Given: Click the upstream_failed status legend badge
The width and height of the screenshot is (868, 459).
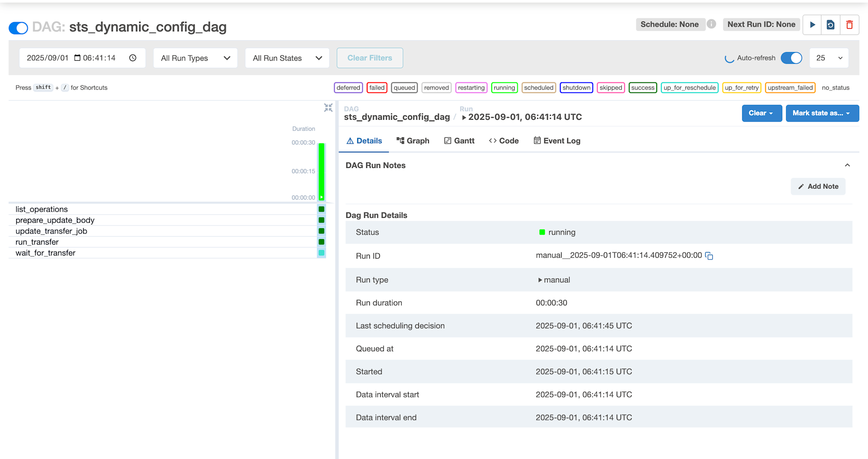Looking at the screenshot, I should coord(790,88).
